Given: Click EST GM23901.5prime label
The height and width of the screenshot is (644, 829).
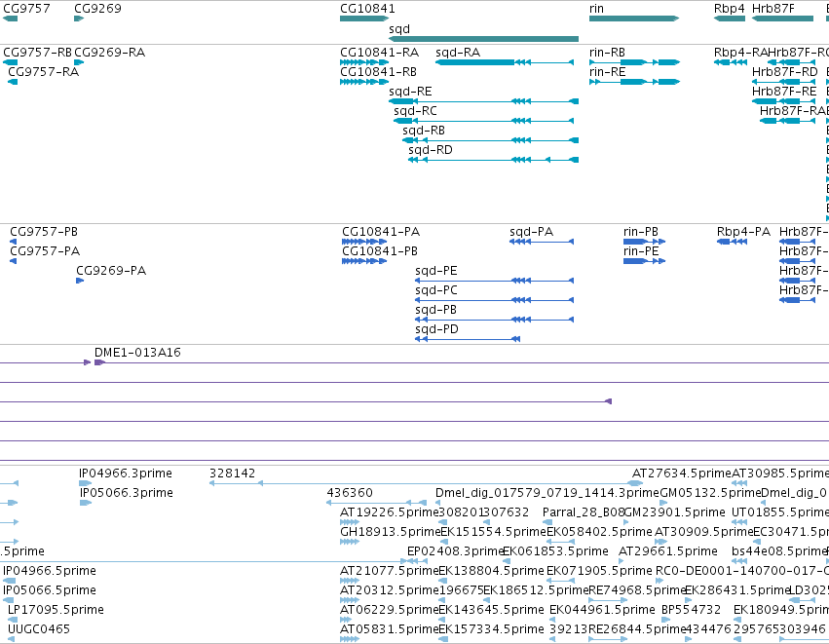Looking at the screenshot, I should [x=675, y=512].
